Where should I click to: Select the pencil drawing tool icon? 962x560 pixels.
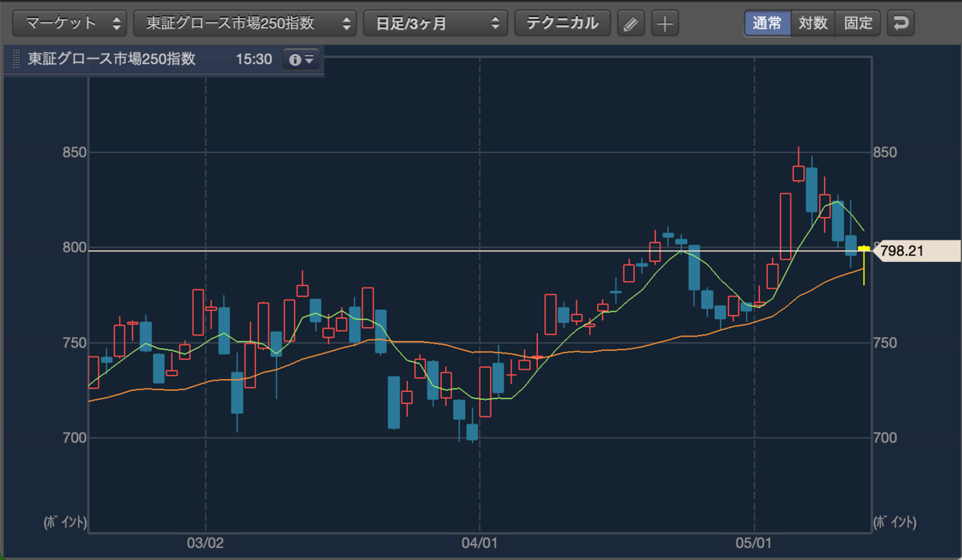pos(631,23)
